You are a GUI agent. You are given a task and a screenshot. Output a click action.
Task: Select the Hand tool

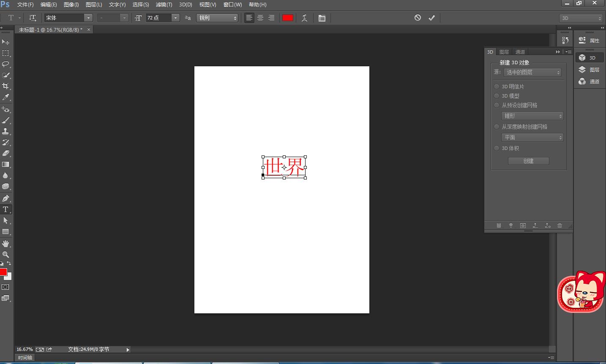pos(5,244)
